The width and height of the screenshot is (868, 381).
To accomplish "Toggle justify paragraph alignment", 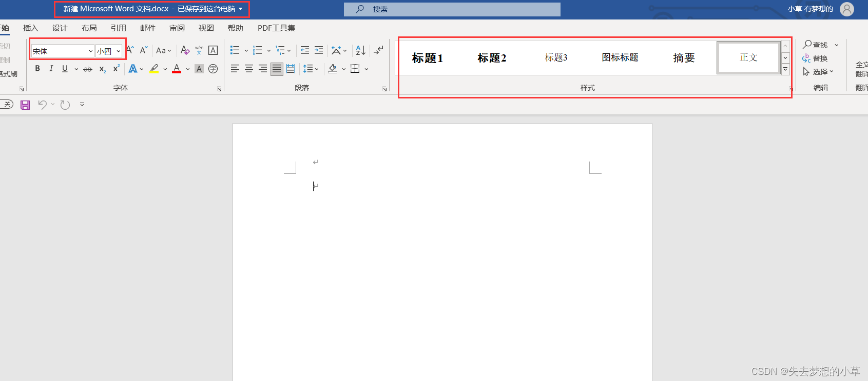I will [x=277, y=69].
